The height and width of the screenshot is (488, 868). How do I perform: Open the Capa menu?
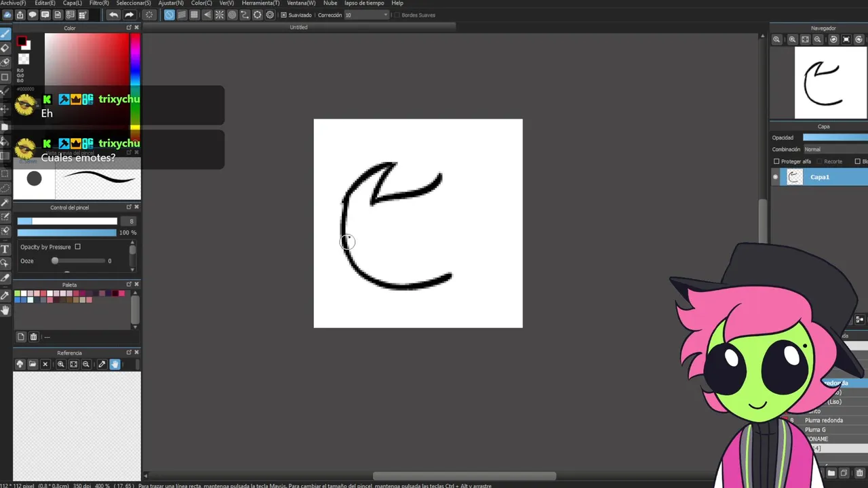point(73,3)
